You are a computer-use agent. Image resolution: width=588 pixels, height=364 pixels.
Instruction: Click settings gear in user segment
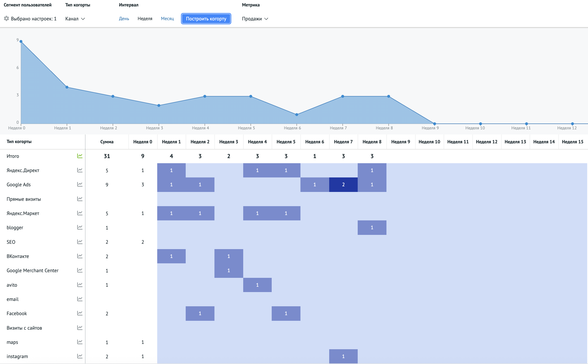[6, 19]
